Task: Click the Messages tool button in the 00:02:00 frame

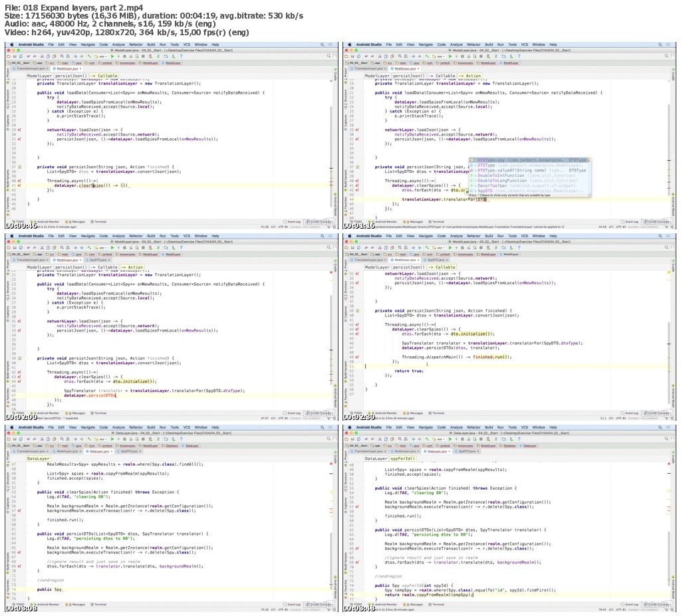Action: coord(74,413)
